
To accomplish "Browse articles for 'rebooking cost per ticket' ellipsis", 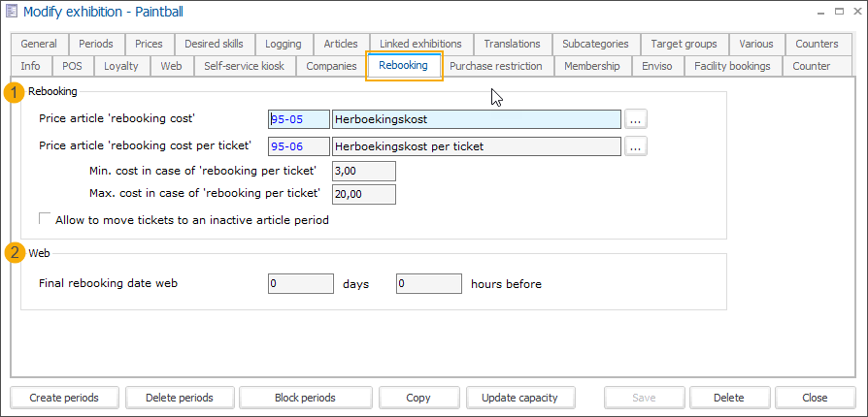I will [x=636, y=146].
